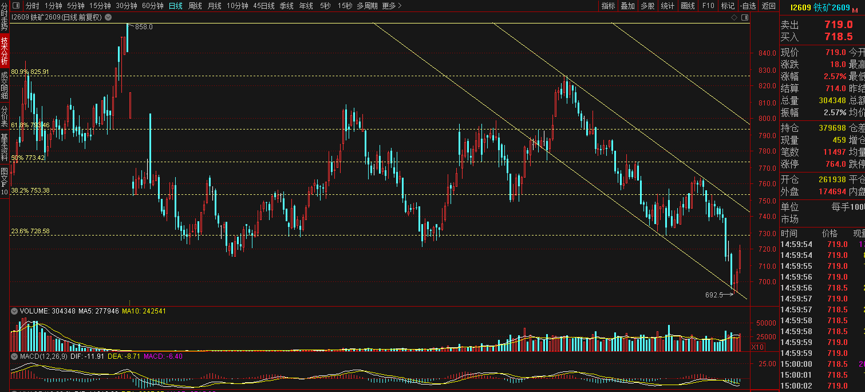Select the 30分钟 period
Viewport: 865px width, 392px height.
(126, 6)
